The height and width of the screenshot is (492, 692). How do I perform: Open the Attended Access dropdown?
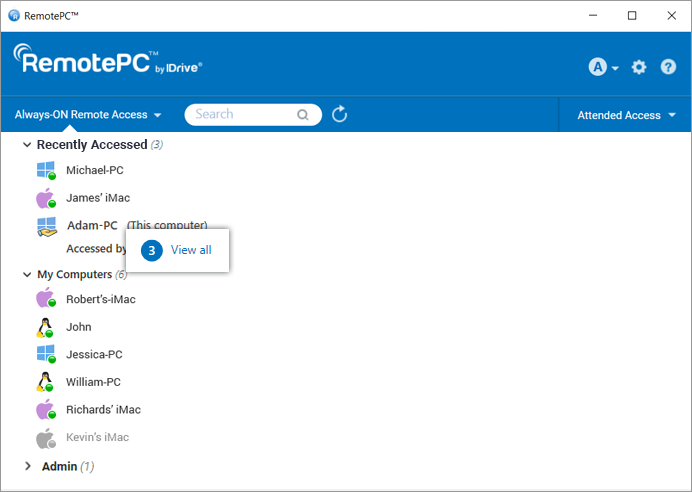pos(626,115)
